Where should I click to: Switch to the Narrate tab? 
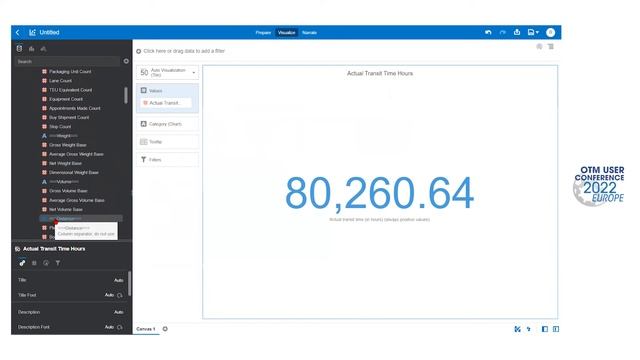click(x=309, y=33)
